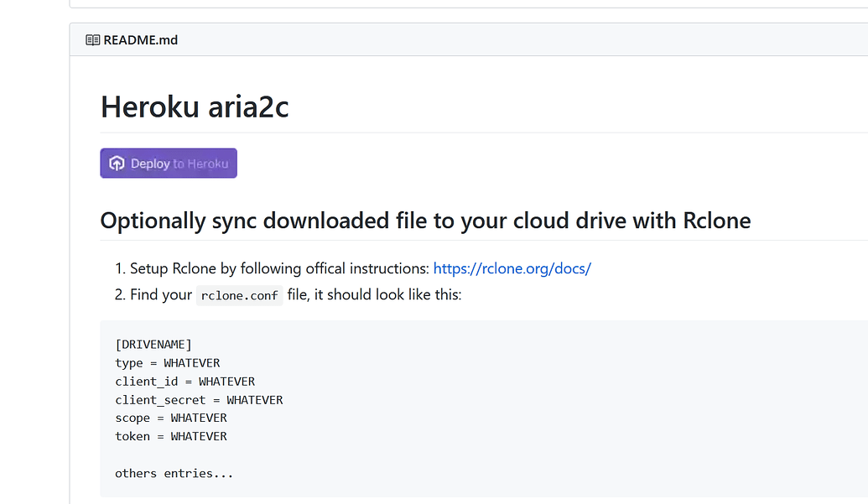
Task: Click the Find your instruction text
Action: point(161,295)
